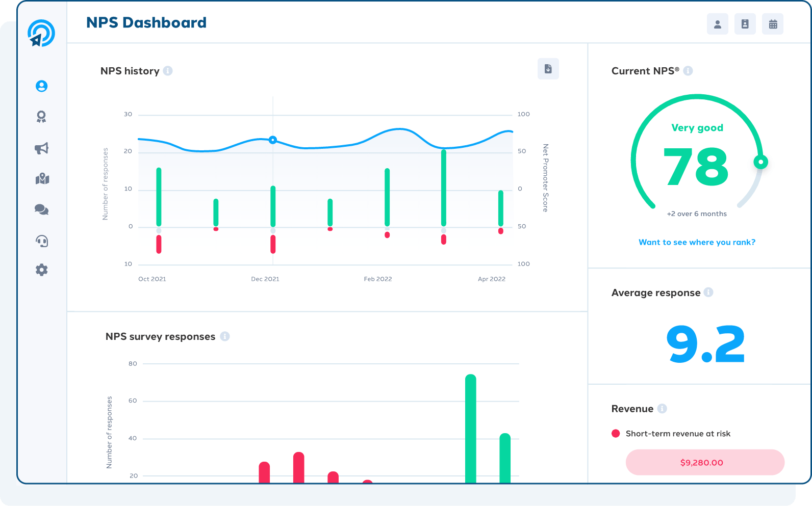Viewport: 812px width, 506px height.
Task: Open the settings gear icon
Action: [42, 270]
